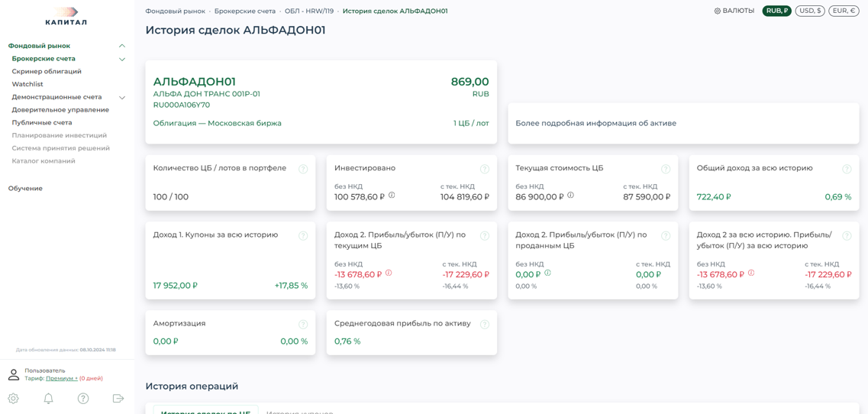Click the +17,85 % coupon yield
The height and width of the screenshot is (414, 868).
291,286
